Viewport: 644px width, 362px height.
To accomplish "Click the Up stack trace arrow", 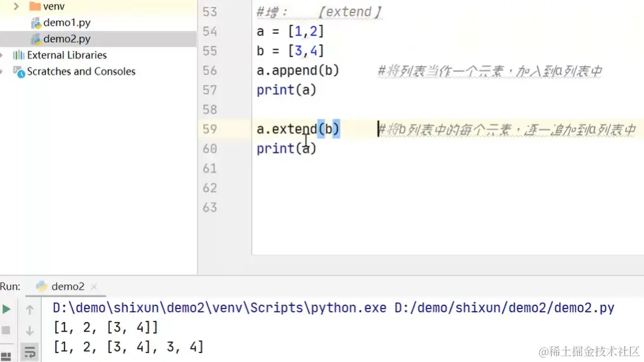I will 30,309.
